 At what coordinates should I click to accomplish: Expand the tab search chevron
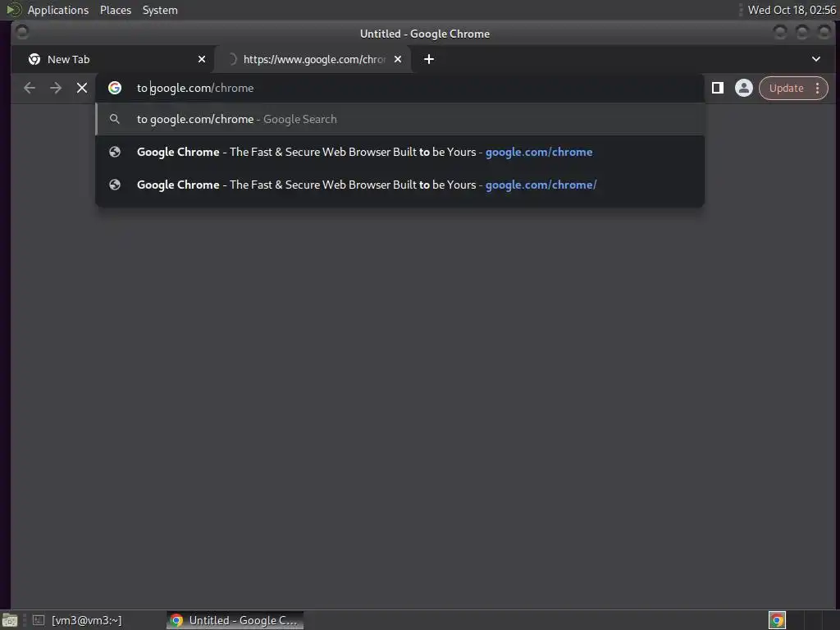tap(816, 59)
